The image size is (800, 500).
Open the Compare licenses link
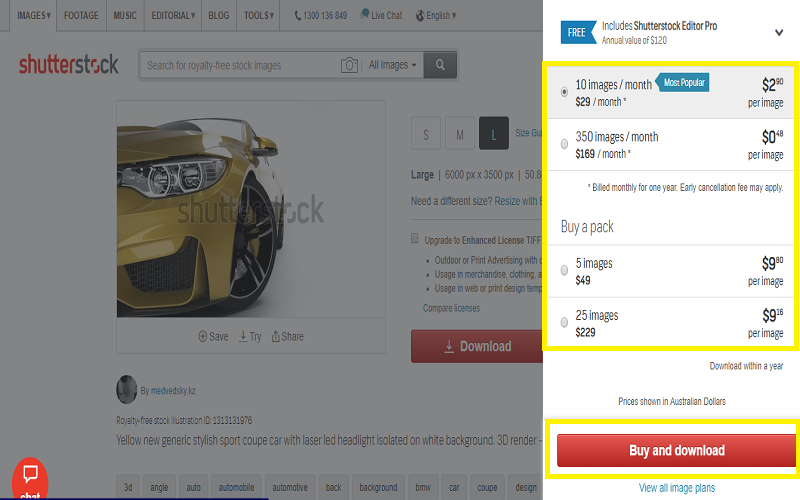coord(451,308)
